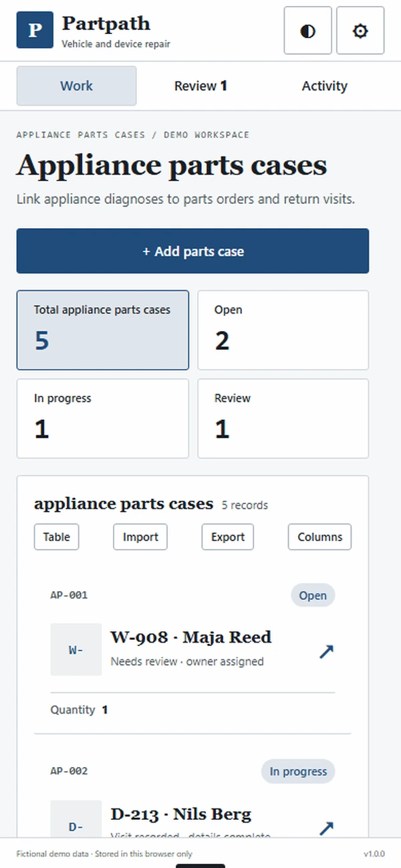Screen dimensions: 401x868
Task: Switch to the Work tab
Action: point(76,86)
